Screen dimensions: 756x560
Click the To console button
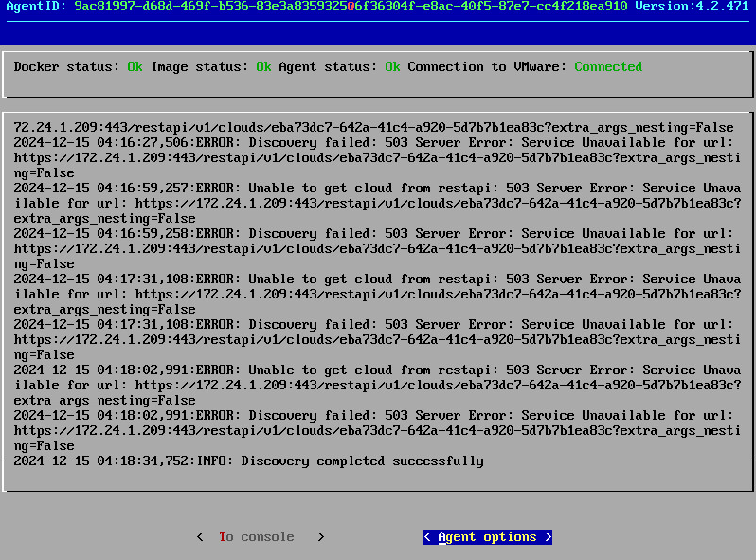click(x=256, y=537)
